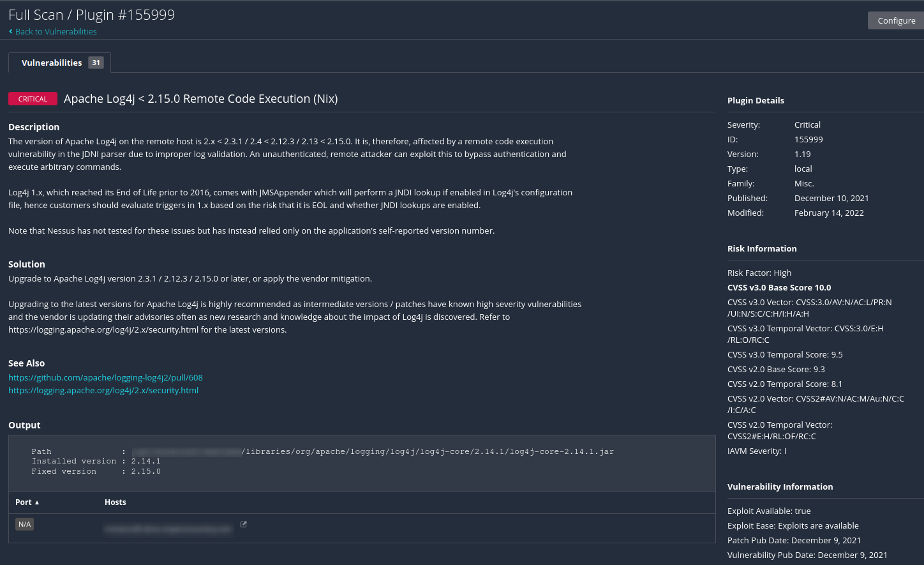Viewport: 924px width, 565px height.
Task: Go Back to Vulnerabilities list
Action: click(56, 31)
